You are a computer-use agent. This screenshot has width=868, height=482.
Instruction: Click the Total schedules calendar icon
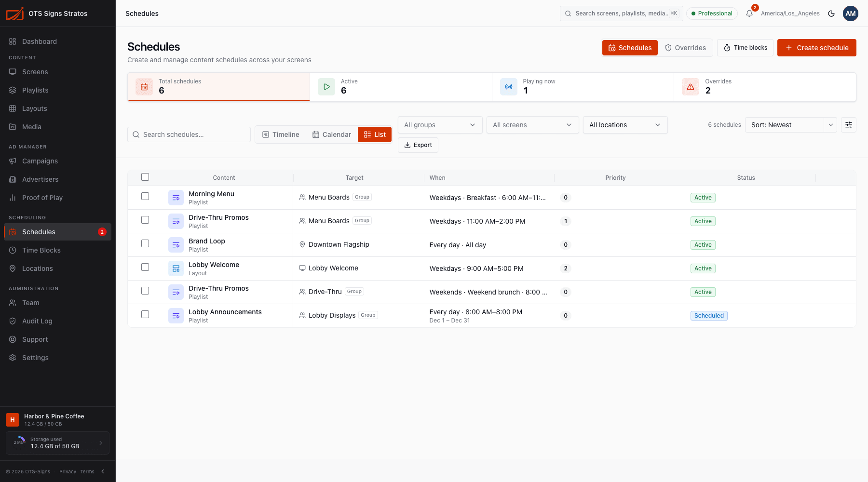[x=144, y=87]
